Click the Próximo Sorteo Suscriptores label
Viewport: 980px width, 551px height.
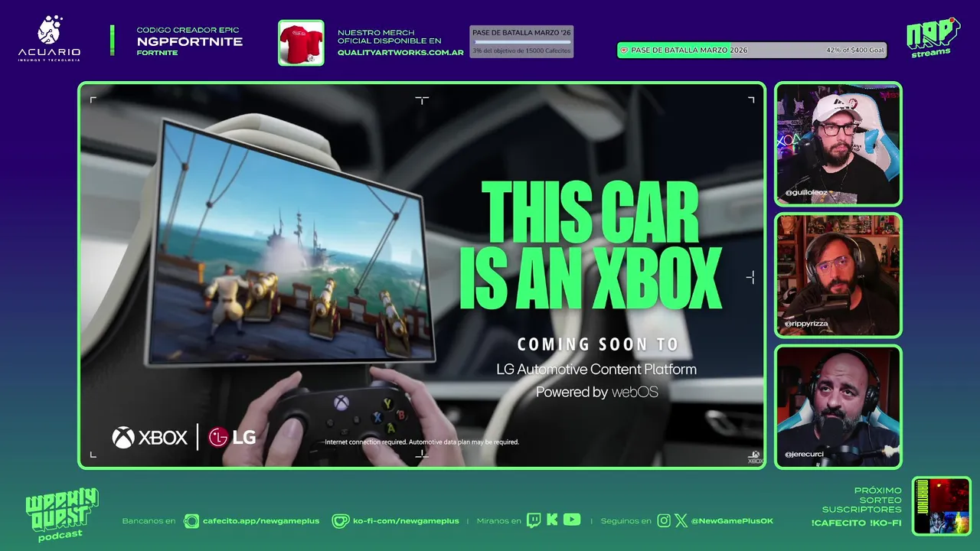click(x=862, y=500)
